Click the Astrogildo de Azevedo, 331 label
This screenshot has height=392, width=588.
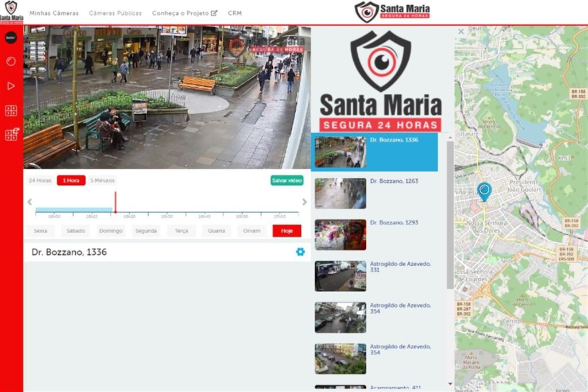[x=400, y=267]
